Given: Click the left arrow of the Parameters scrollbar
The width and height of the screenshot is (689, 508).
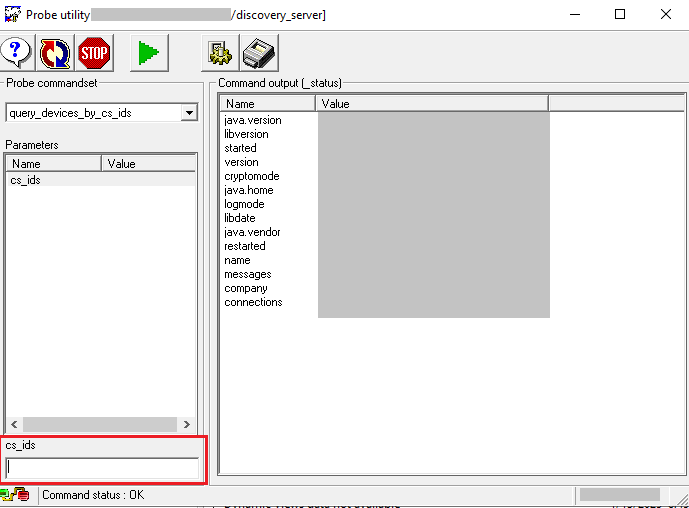Looking at the screenshot, I should pyautogui.click(x=14, y=425).
